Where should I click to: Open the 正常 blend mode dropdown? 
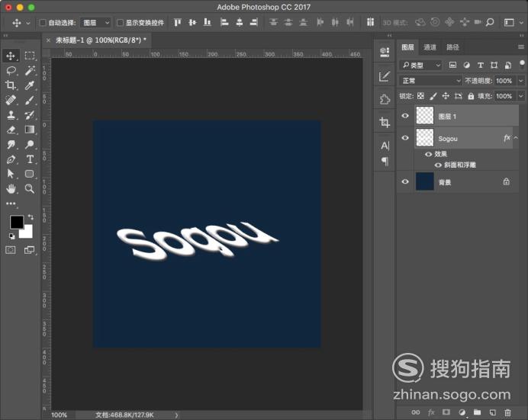(430, 81)
